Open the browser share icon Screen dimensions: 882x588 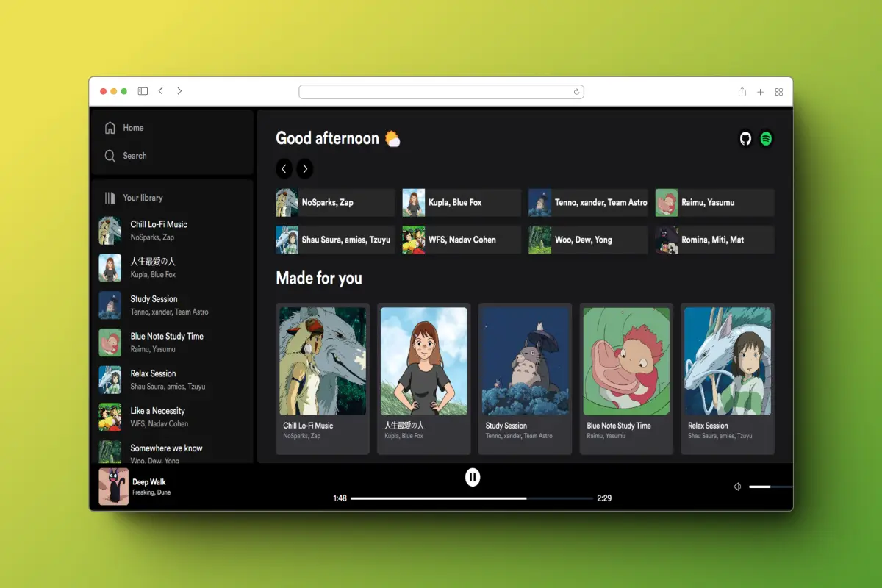click(x=742, y=92)
